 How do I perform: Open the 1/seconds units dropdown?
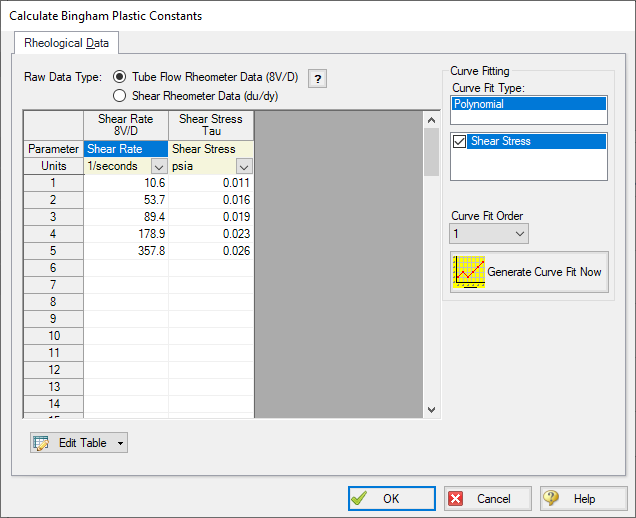[x=158, y=166]
